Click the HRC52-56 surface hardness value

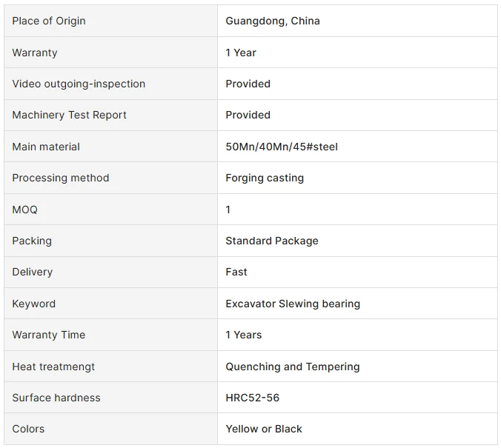tap(253, 398)
